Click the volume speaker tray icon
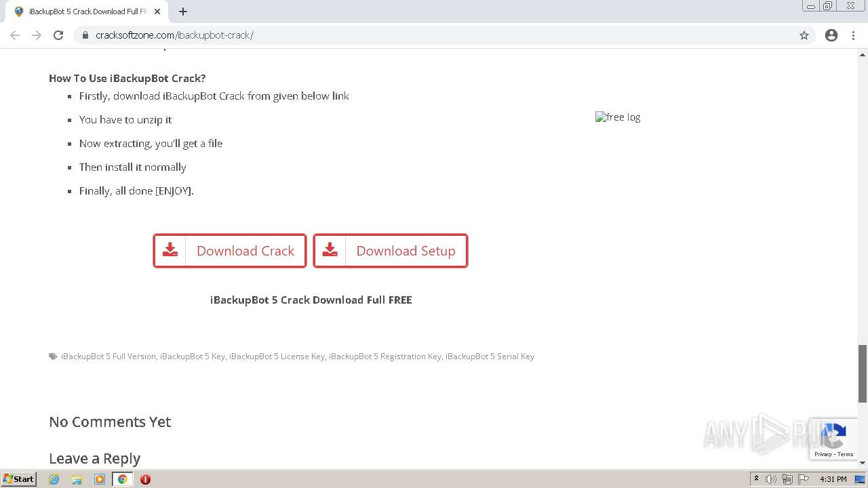868x488 pixels. 771,479
